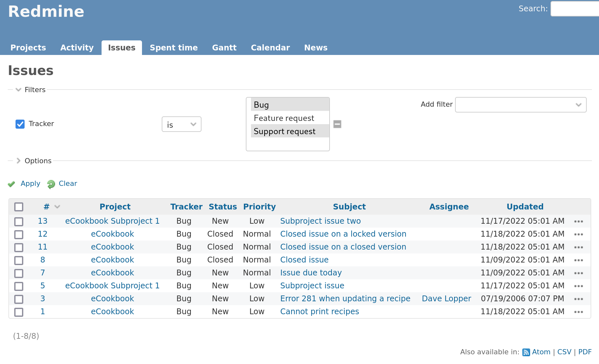Switch to the Gantt tab
Viewport: 599px width, 364px height.
[224, 48]
